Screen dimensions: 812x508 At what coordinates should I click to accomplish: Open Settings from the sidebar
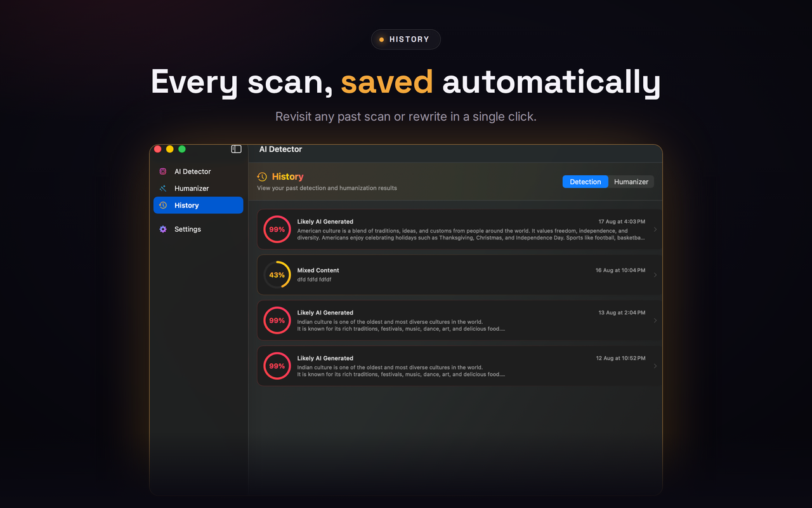pyautogui.click(x=198, y=229)
